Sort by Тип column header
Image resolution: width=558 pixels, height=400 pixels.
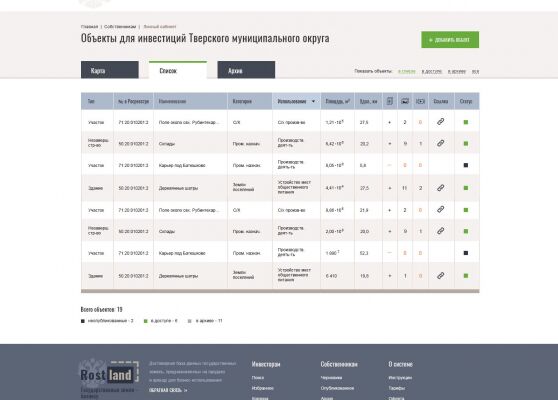[91, 101]
